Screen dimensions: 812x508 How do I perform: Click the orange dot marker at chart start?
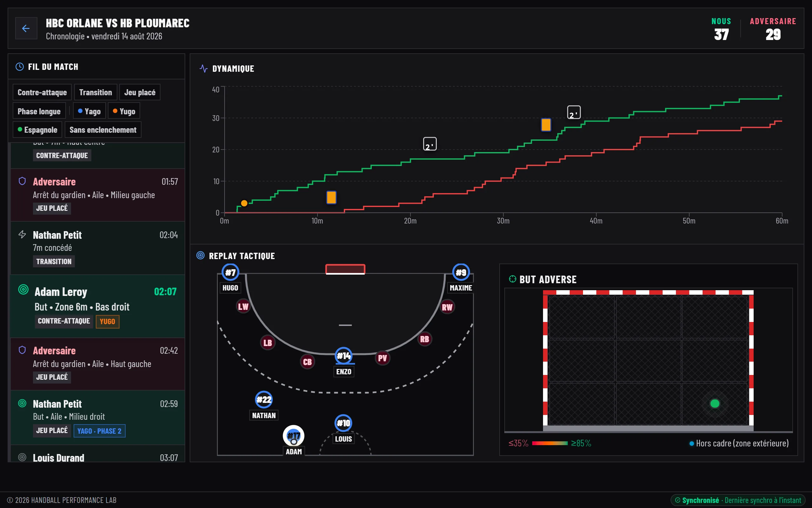pyautogui.click(x=244, y=203)
